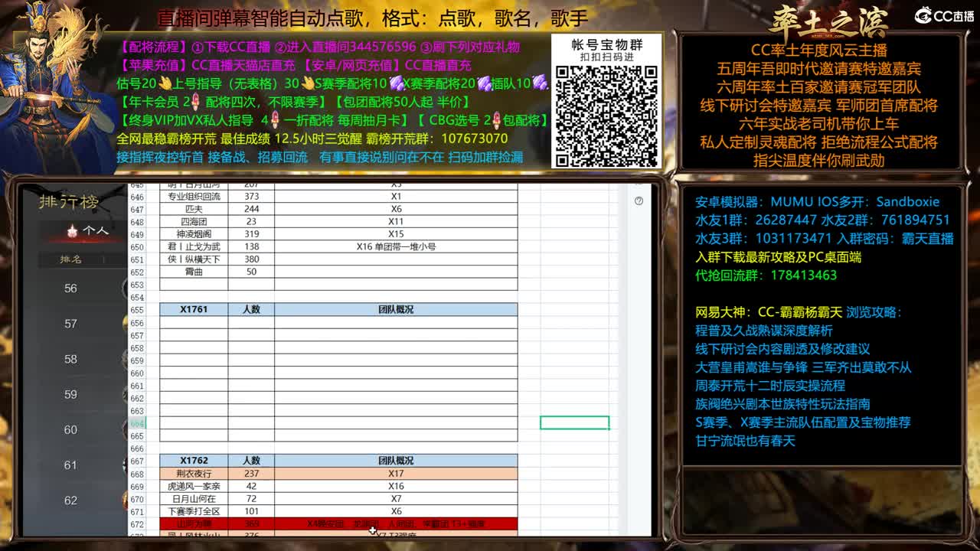This screenshot has width=980, height=551.
Task: Click the 团队概况 header in X1762 table
Action: (x=396, y=461)
